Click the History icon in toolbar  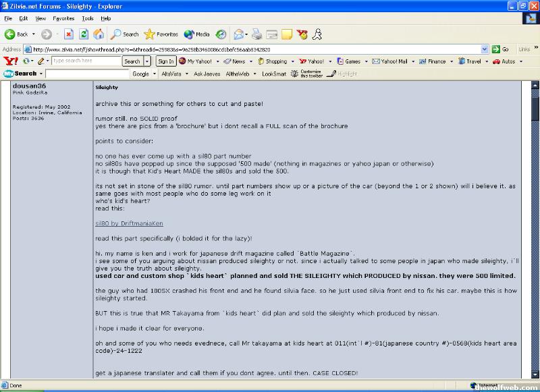(x=221, y=34)
